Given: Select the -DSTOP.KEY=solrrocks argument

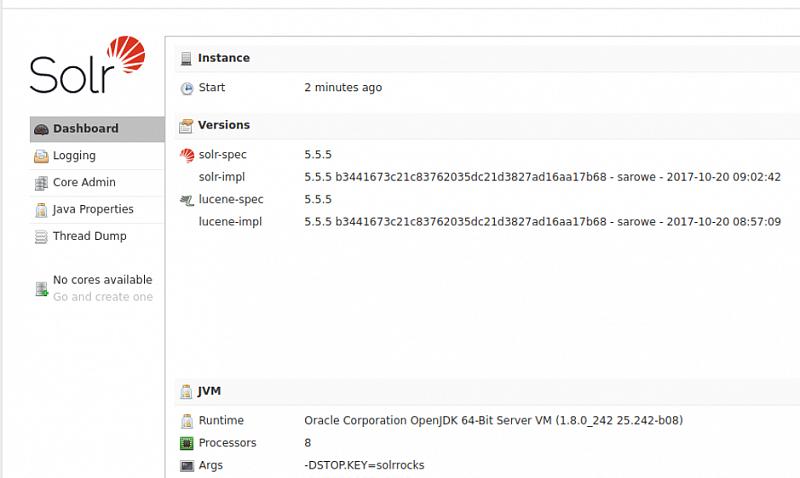Looking at the screenshot, I should tap(364, 465).
